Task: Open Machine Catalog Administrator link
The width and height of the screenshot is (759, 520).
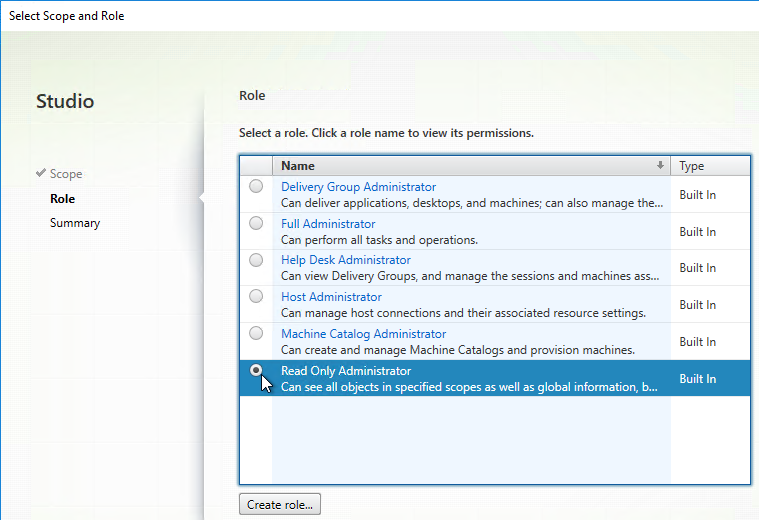Action: coord(364,334)
